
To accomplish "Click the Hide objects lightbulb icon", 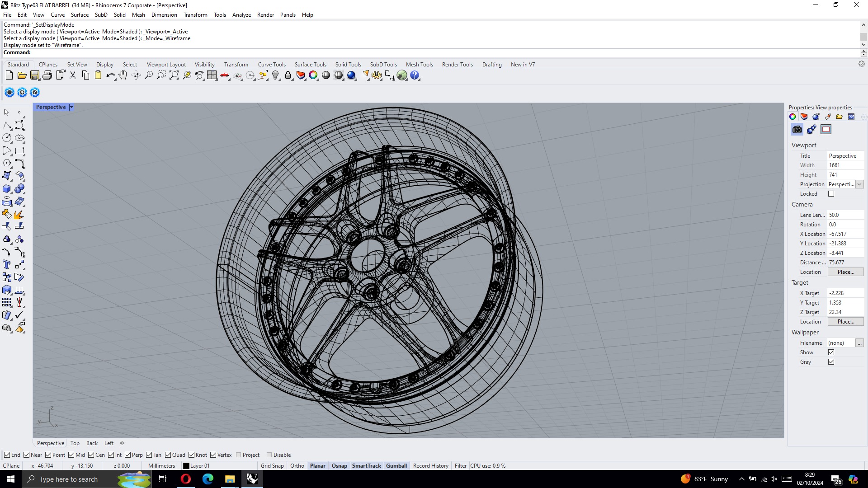I will pyautogui.click(x=275, y=75).
